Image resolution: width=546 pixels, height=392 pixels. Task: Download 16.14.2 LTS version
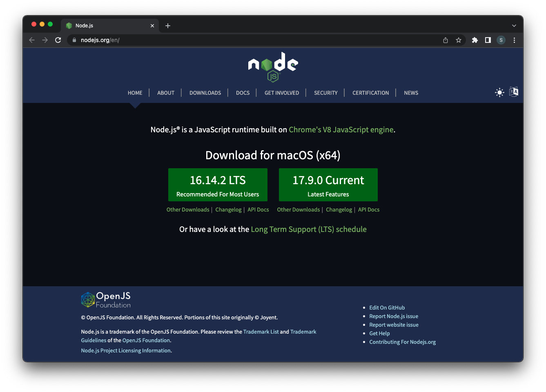coord(218,185)
